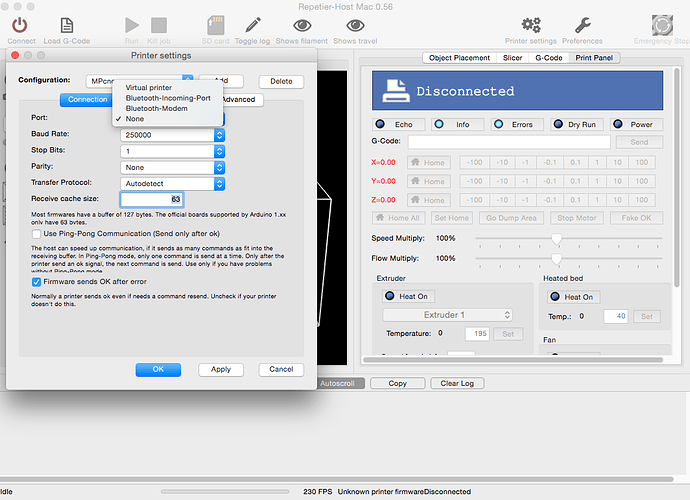Click Cancel in Printer settings
This screenshot has height=500, width=690.
(281, 370)
